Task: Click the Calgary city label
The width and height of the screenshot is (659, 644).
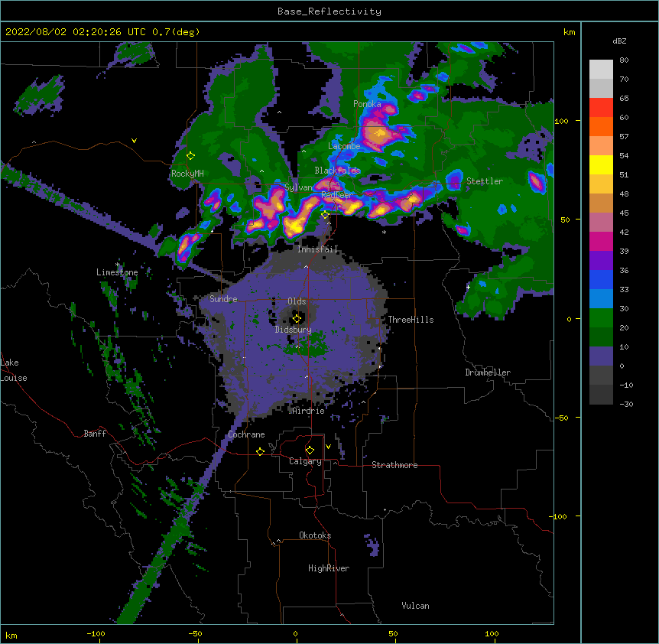Action: click(x=306, y=461)
